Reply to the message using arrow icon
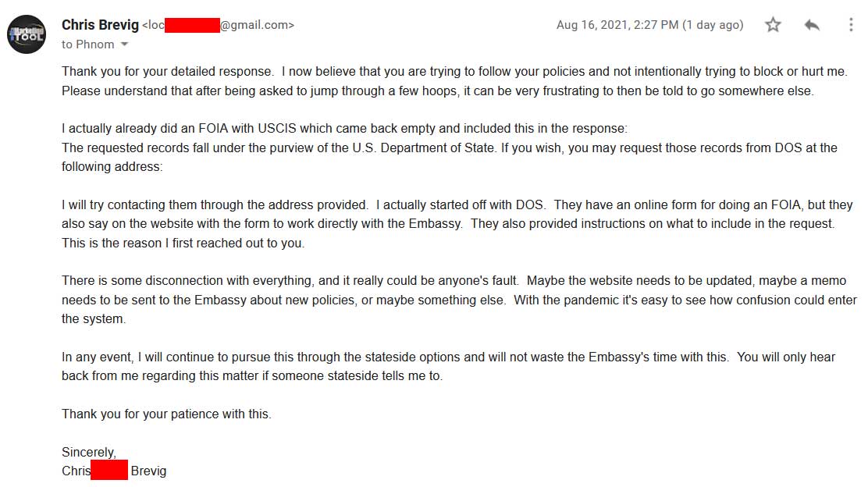Image resolution: width=868 pixels, height=487 pixels. [812, 25]
